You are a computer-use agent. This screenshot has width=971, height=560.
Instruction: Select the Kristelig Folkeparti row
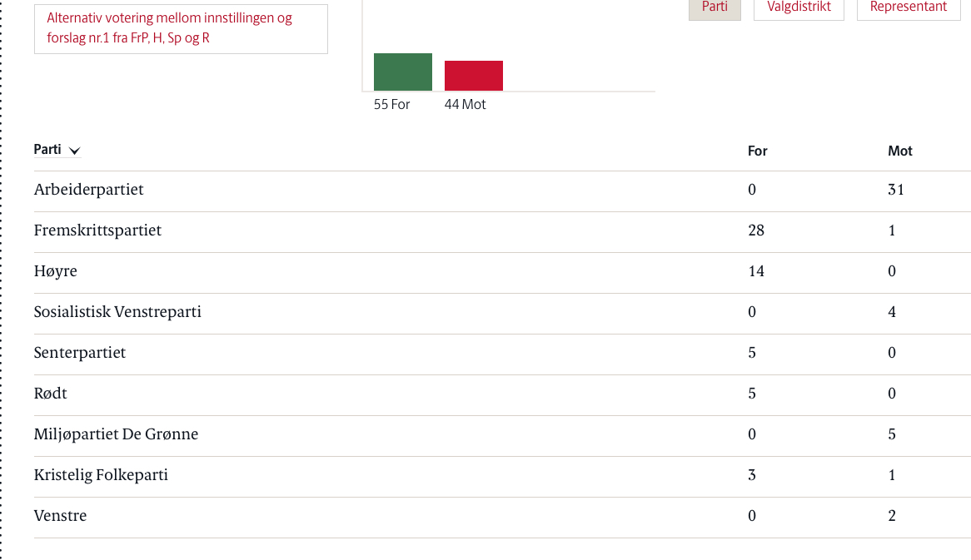point(101,475)
